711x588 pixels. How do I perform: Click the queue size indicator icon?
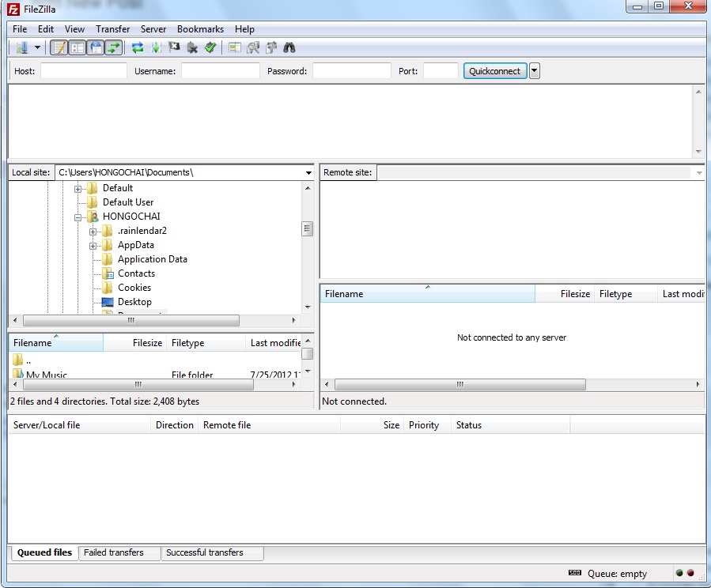click(x=574, y=573)
